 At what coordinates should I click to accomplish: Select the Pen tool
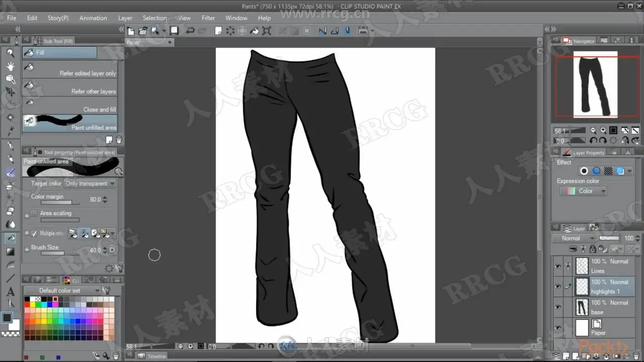tap(11, 146)
